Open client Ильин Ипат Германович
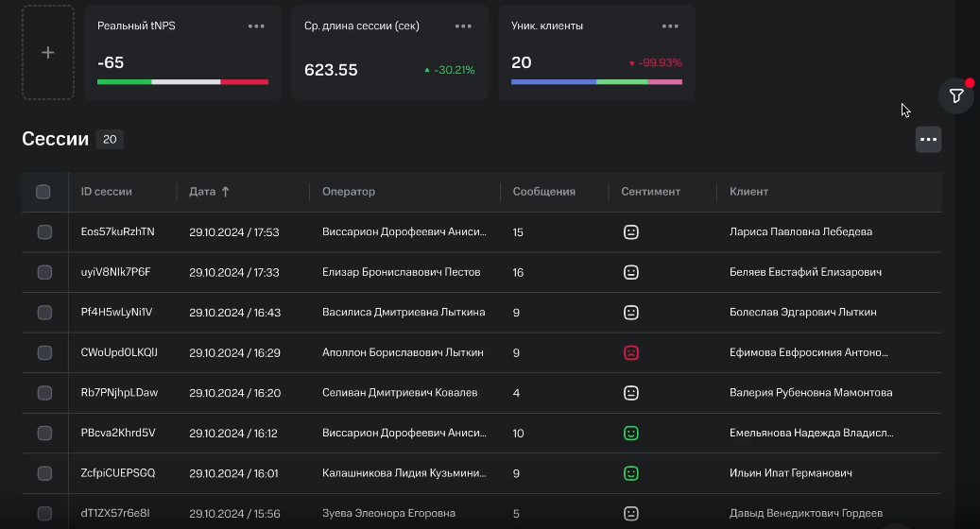980x529 pixels. click(791, 472)
